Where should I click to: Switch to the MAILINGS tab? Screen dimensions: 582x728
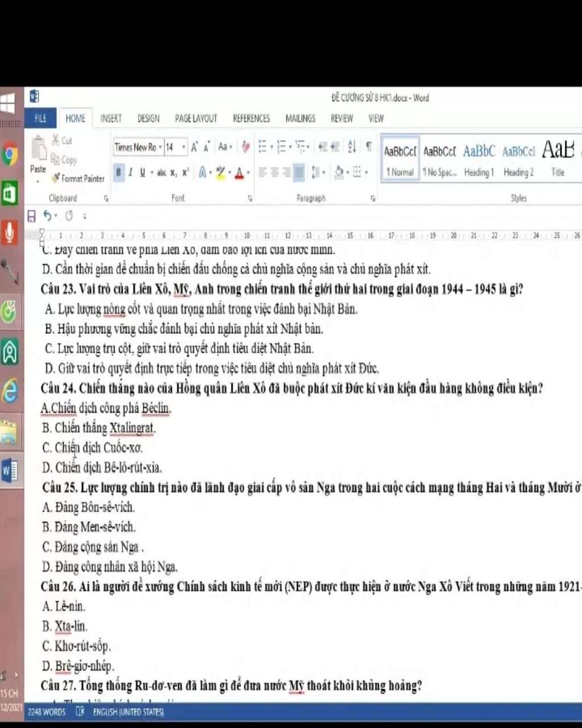[300, 118]
